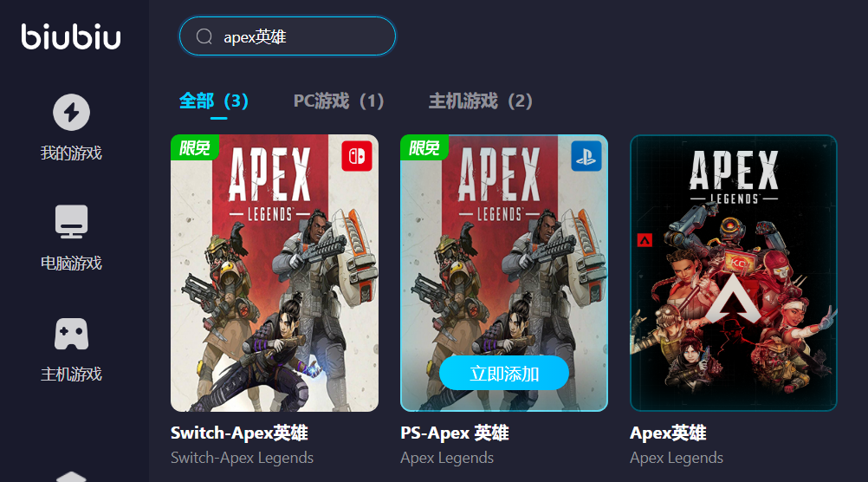The height and width of the screenshot is (482, 868).
Task: Select the Switch Apex Legends cover thumbnail
Action: point(275,273)
